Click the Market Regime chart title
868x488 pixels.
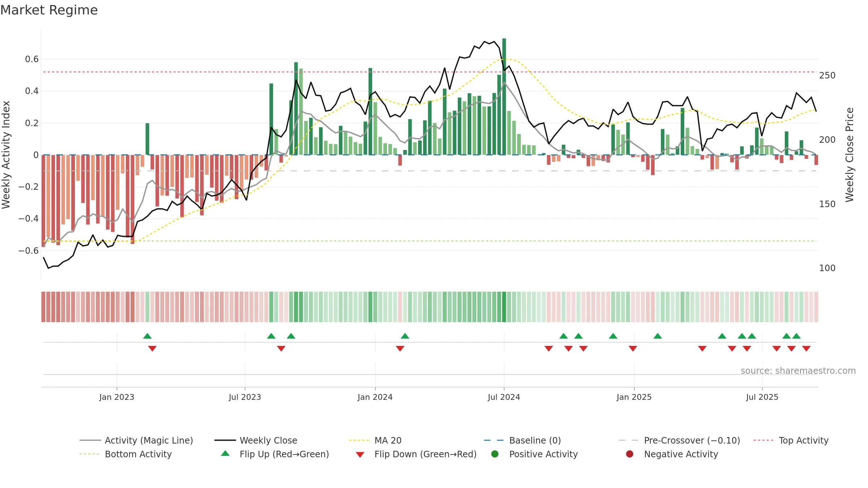click(49, 10)
